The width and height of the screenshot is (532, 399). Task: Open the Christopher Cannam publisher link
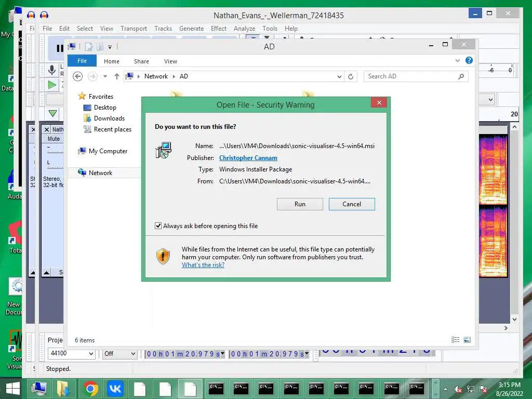click(248, 158)
